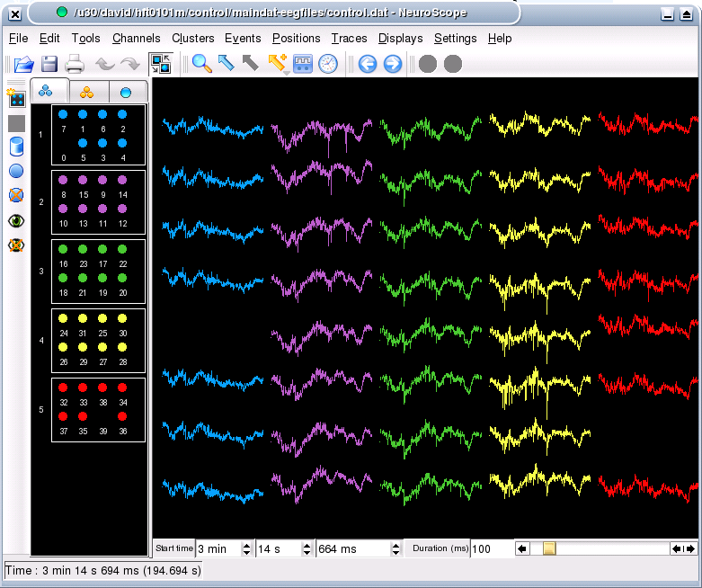Open the Tools menu
This screenshot has width=702, height=588.
pyautogui.click(x=85, y=39)
